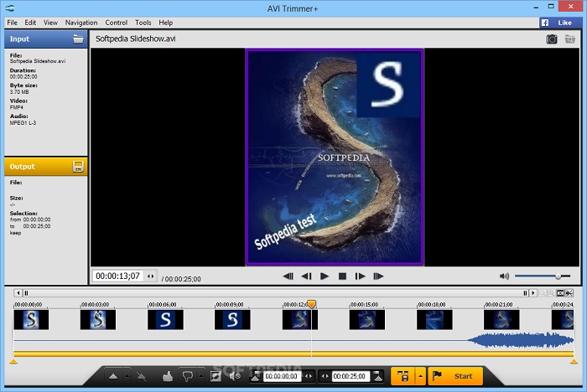Click the current time stepper arrows

click(150, 276)
